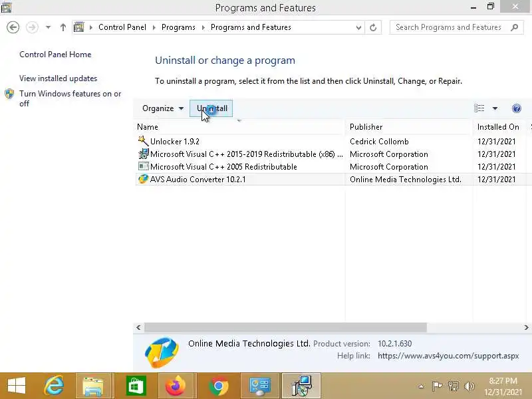Open the address bar history dropdown
This screenshot has width=532, height=399.
click(358, 27)
